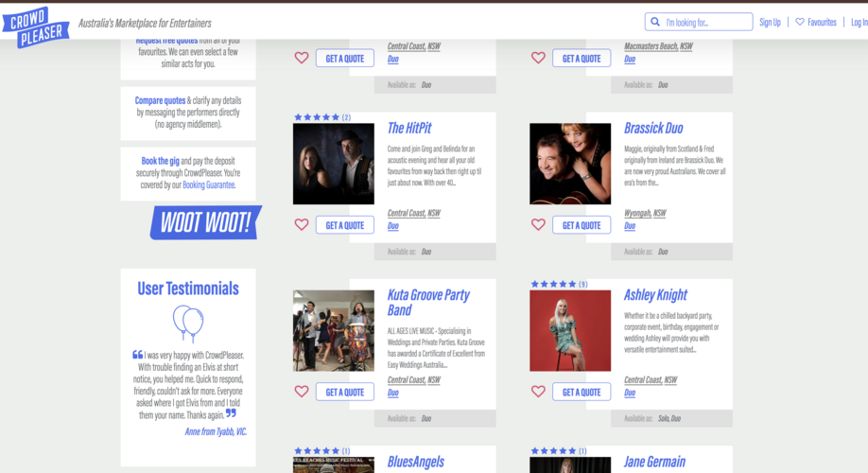This screenshot has width=868, height=473.
Task: Open the Favourites page link
Action: [822, 22]
